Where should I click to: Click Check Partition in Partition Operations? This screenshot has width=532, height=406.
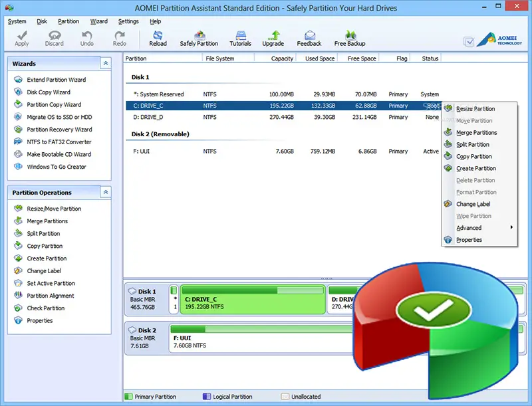[45, 308]
